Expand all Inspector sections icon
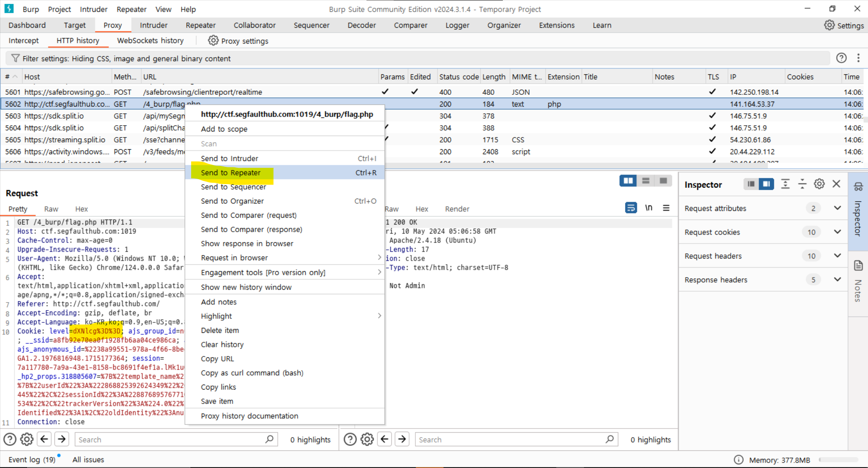Image resolution: width=868 pixels, height=468 pixels. (x=785, y=184)
